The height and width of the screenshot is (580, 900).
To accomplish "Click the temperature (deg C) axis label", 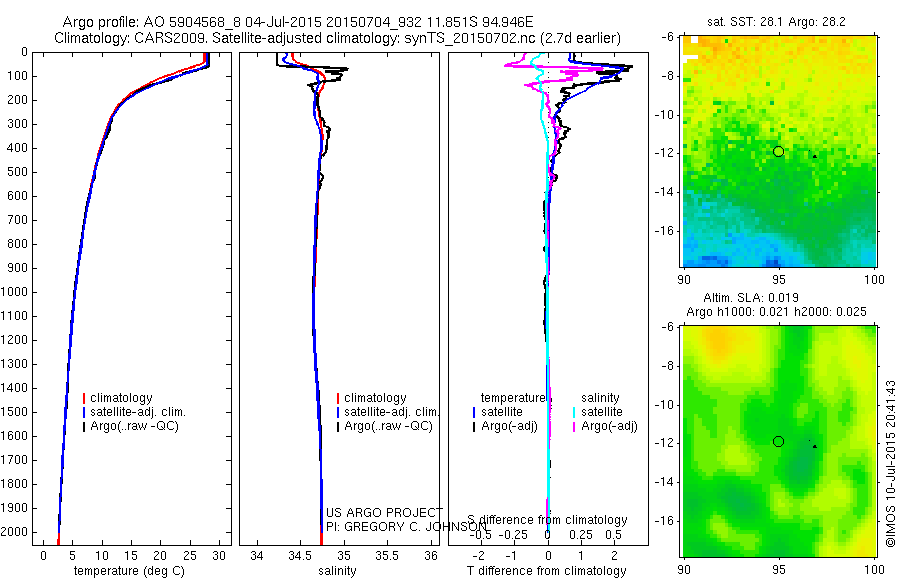I will point(130,571).
